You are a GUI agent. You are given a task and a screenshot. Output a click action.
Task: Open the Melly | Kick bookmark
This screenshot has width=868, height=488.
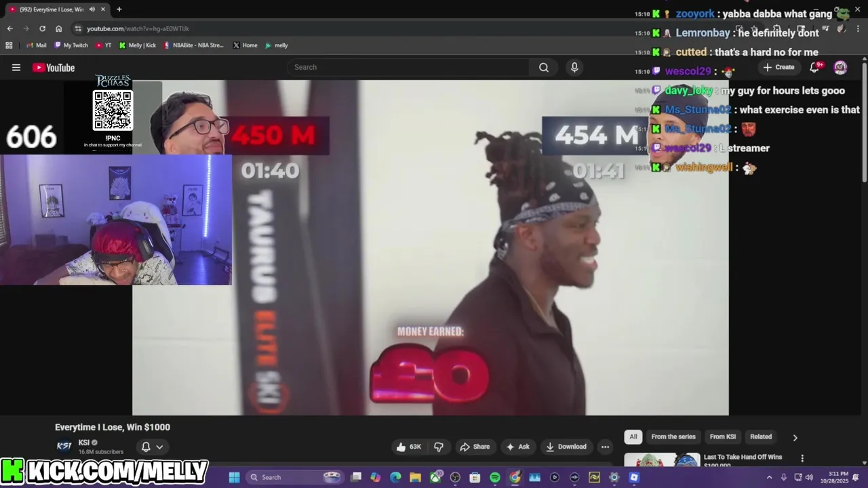point(137,45)
